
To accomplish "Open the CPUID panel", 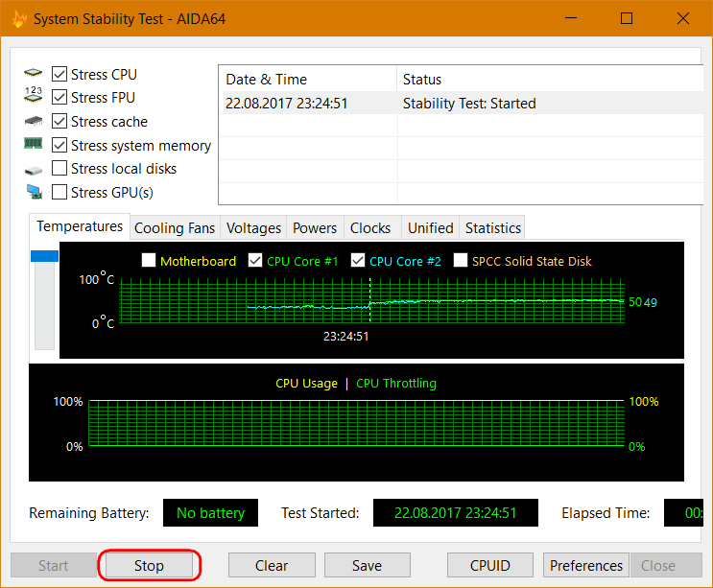I will click(490, 566).
